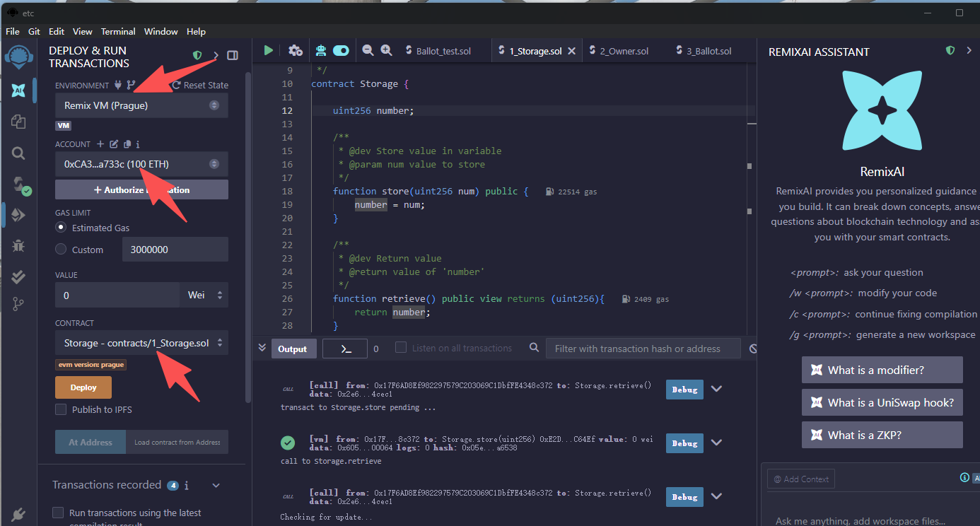Expand the Checking for update call log entry
This screenshot has height=526, width=980.
coord(716,496)
